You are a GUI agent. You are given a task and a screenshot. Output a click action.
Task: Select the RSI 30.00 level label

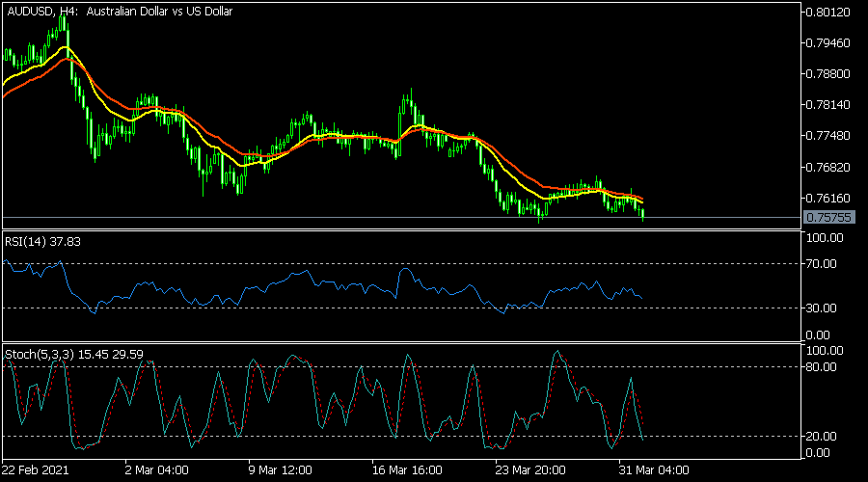click(x=825, y=308)
